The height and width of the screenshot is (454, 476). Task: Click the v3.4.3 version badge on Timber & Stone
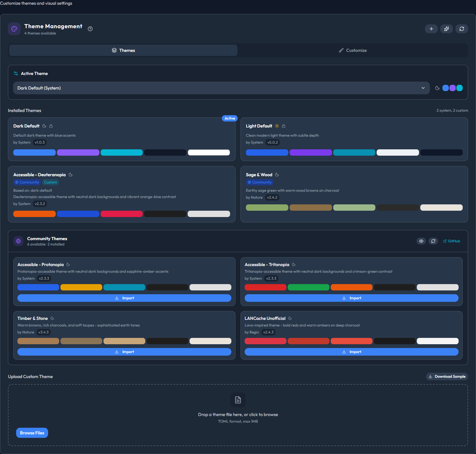(x=44, y=332)
